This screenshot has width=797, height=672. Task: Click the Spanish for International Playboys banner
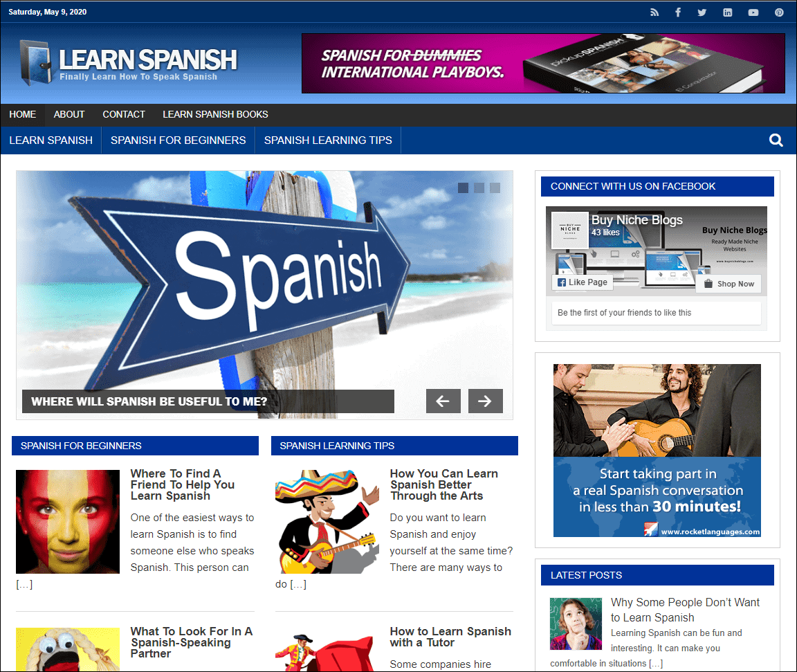coord(543,64)
